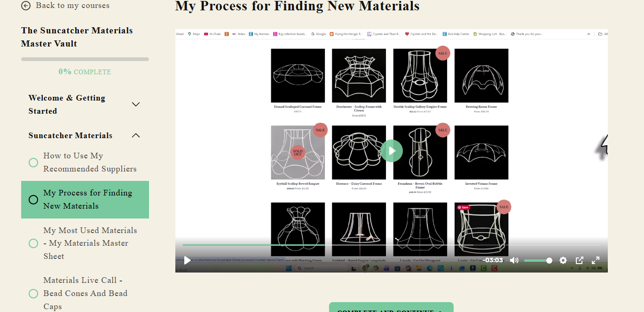Open lesson How to Use My Recommended Suppliers
The image size is (644, 312).
tap(90, 162)
